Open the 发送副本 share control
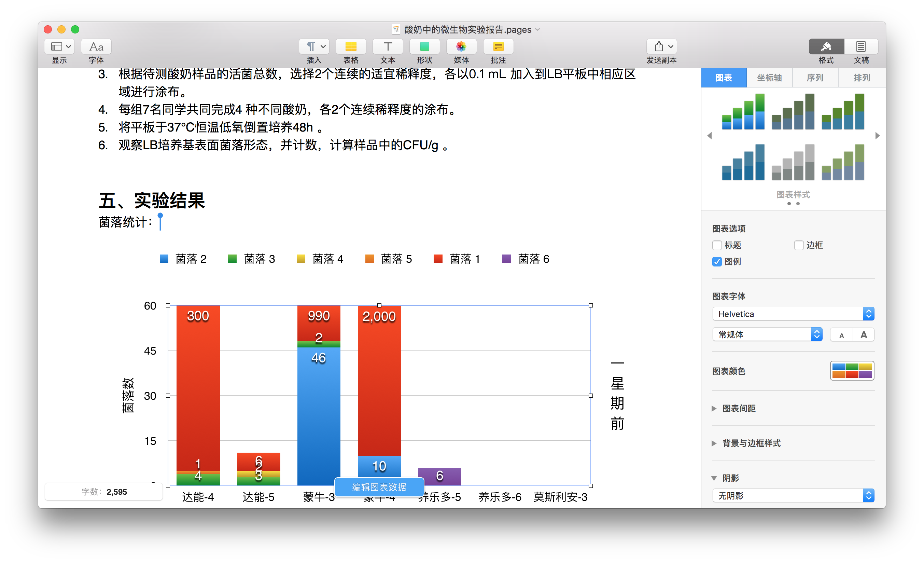The width and height of the screenshot is (924, 563). pos(661,46)
